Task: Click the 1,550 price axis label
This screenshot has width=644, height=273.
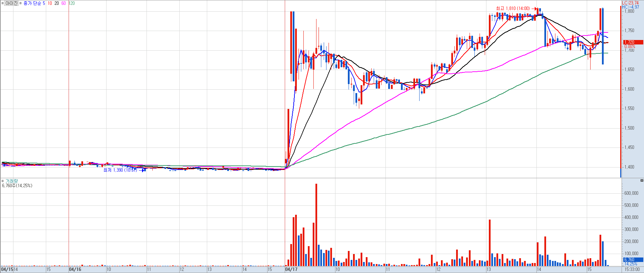Action: (x=629, y=108)
